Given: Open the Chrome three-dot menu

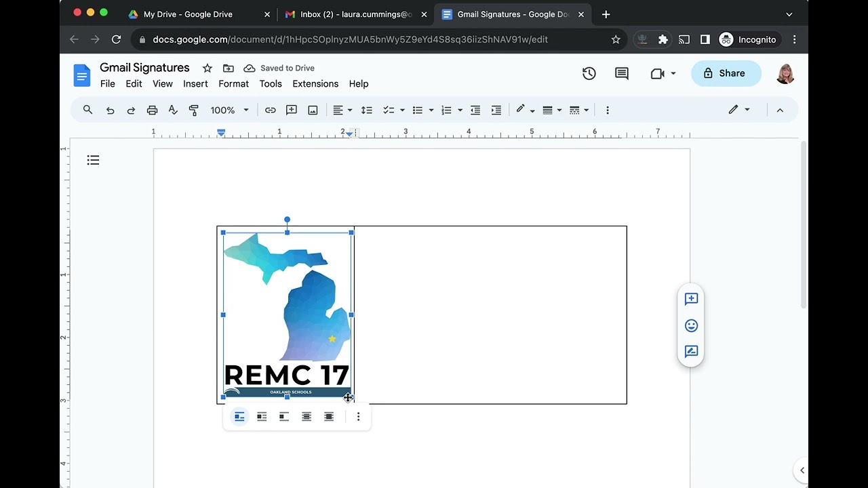Looking at the screenshot, I should (794, 39).
